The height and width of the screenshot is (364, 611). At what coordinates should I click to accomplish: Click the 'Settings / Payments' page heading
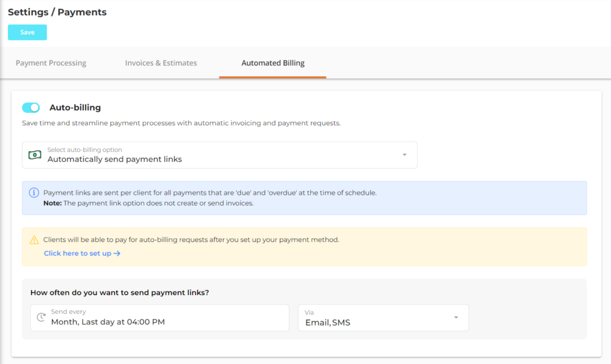(57, 12)
